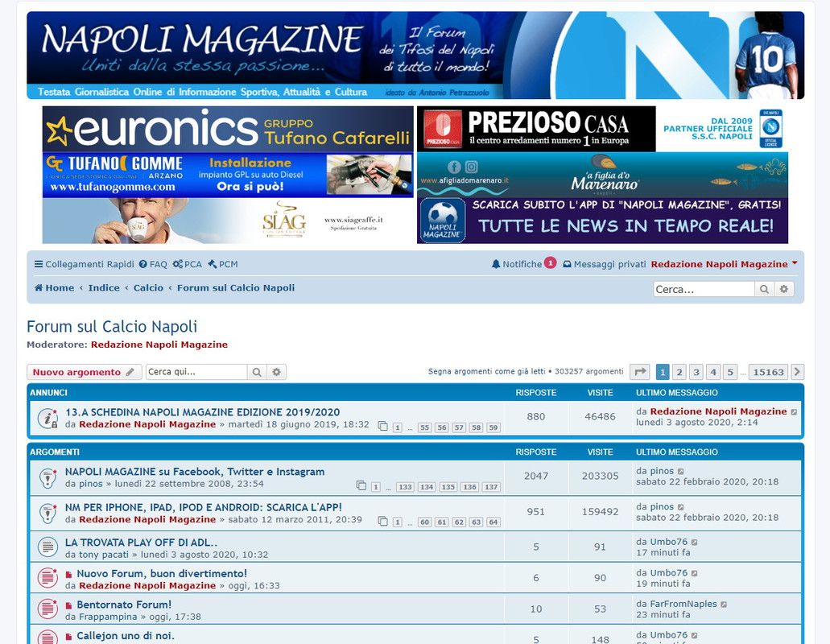
Task: Open tony pacati author profile
Action: tap(104, 555)
